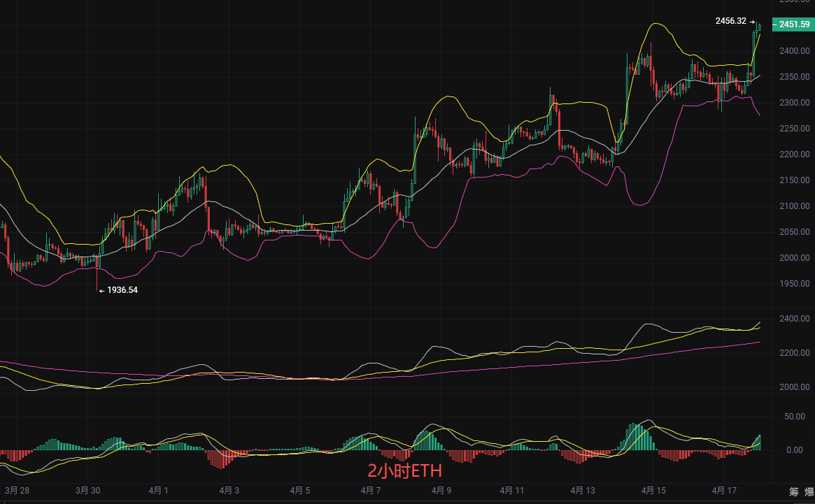
Task: Select the 4月 17 date label
Action: 724,491
